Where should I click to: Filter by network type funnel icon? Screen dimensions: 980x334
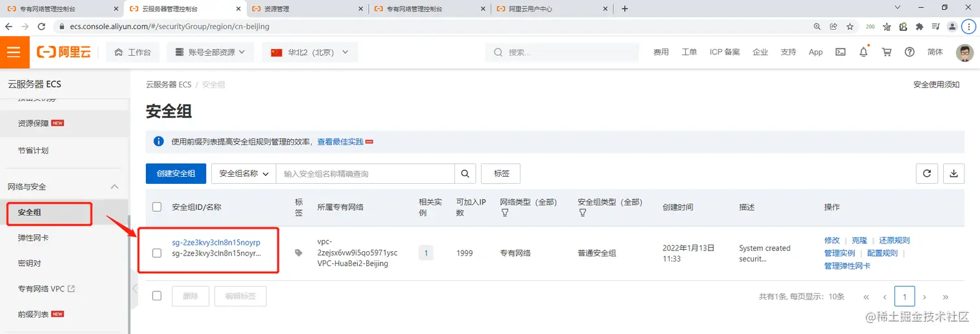point(505,212)
